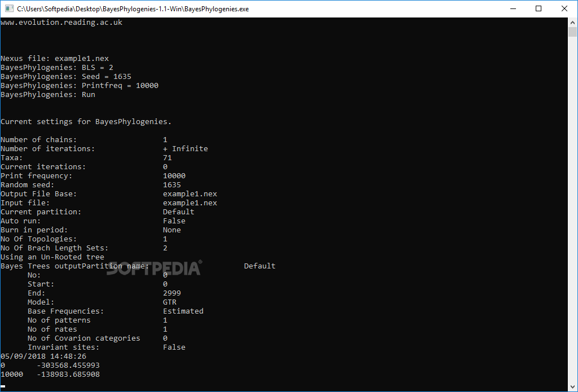
Task: Click the Output File Base value example1.nex
Action: click(x=190, y=194)
